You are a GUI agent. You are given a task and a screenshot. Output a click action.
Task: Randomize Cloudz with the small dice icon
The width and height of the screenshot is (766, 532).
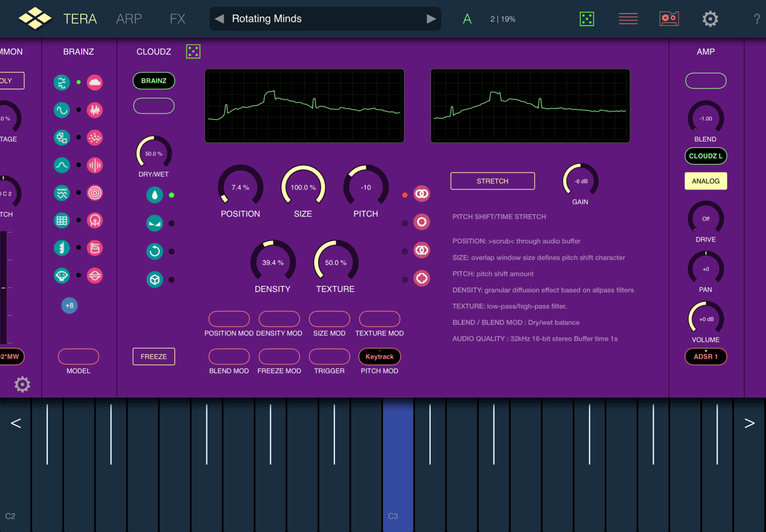coord(193,51)
